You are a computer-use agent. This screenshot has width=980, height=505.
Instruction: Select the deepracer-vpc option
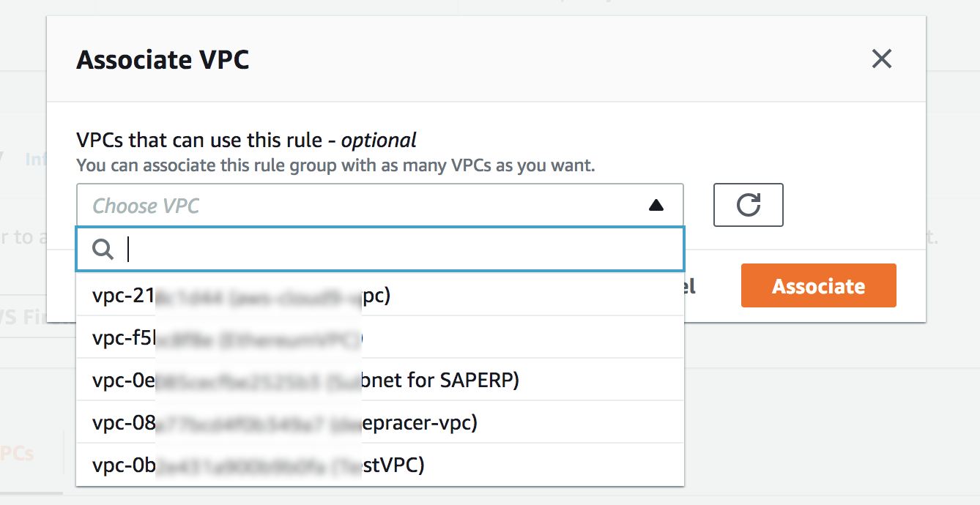tap(379, 422)
